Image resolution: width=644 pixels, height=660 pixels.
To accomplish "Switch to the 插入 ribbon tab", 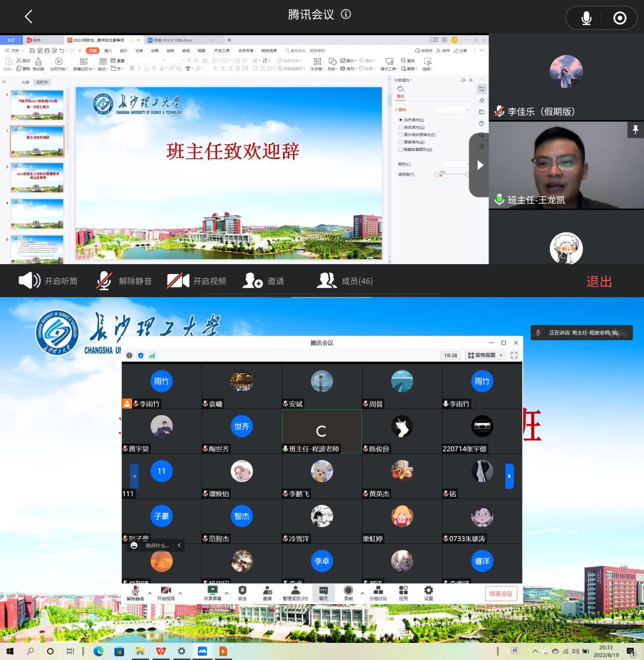I will [x=108, y=51].
